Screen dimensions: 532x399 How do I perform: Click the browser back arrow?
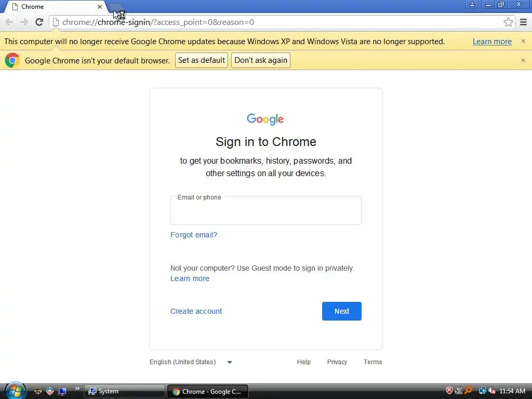[9, 22]
